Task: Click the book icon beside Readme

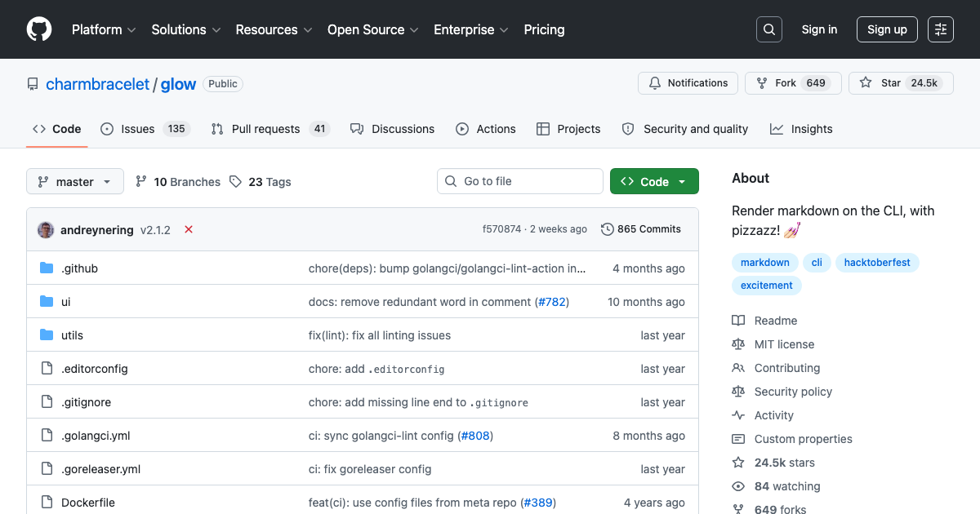Action: (x=738, y=321)
